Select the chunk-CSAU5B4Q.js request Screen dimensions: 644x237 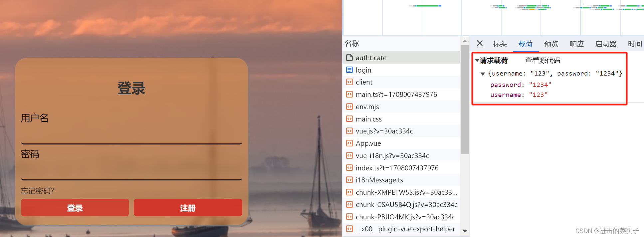401,204
